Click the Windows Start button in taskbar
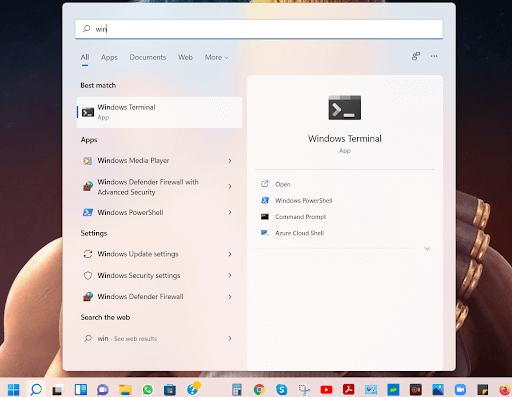 [x=14, y=389]
